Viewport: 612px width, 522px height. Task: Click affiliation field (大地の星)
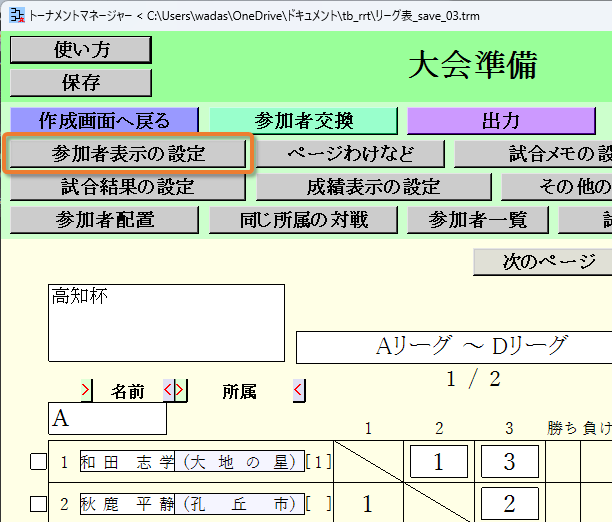pyautogui.click(x=239, y=461)
